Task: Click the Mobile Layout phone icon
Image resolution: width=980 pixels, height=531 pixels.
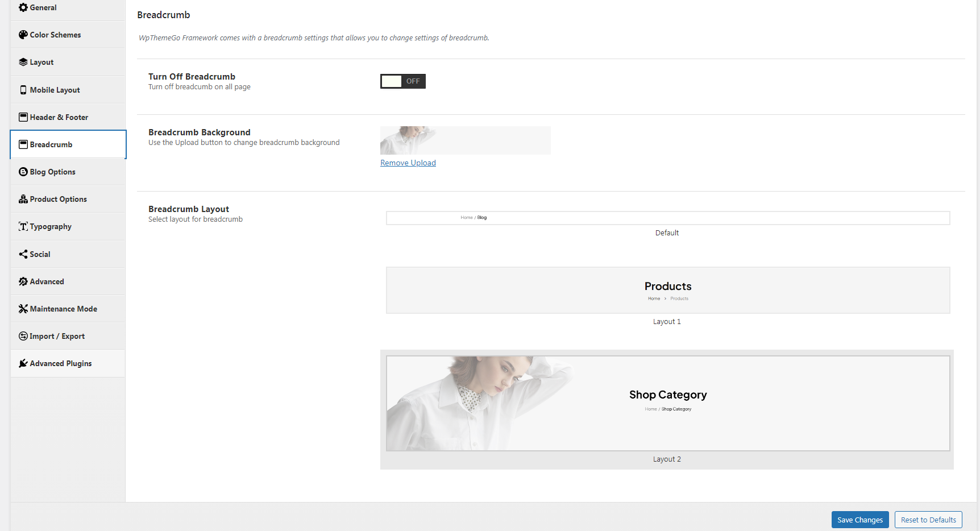Action: (x=23, y=90)
